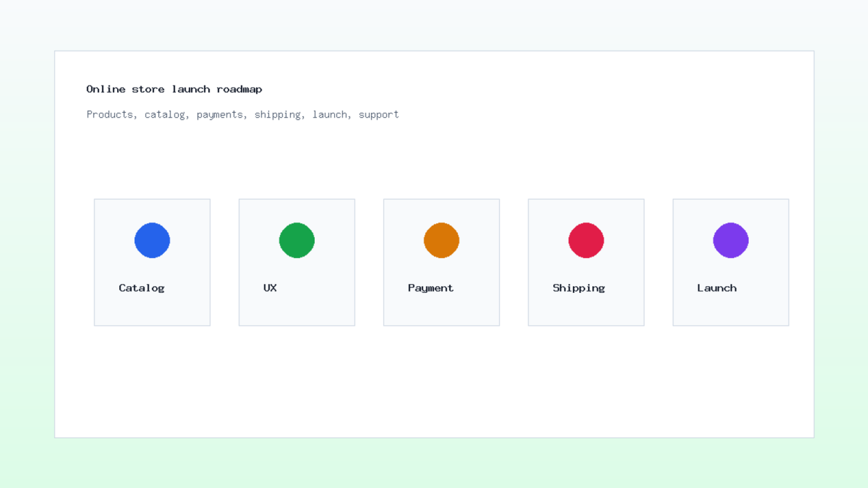868x488 pixels.
Task: Click the orange Payment circle icon
Action: [442, 240]
